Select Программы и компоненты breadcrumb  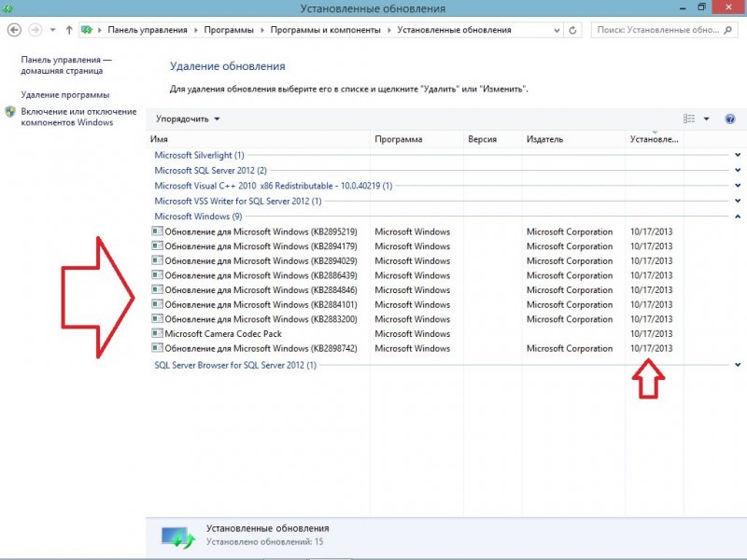(x=325, y=30)
